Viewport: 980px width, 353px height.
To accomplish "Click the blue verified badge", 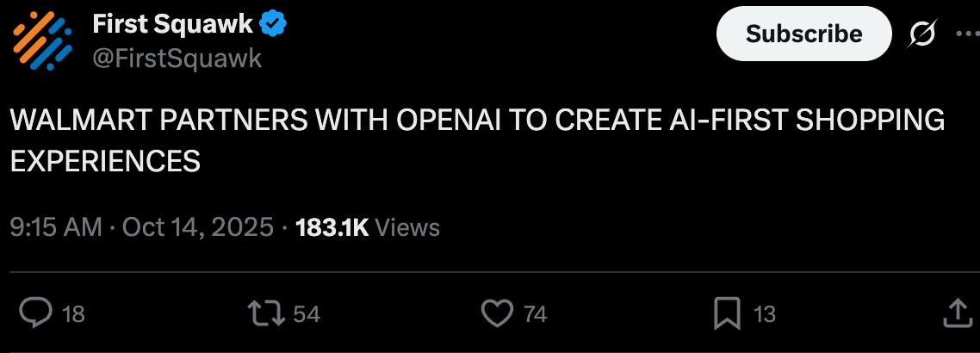I will point(273,24).
